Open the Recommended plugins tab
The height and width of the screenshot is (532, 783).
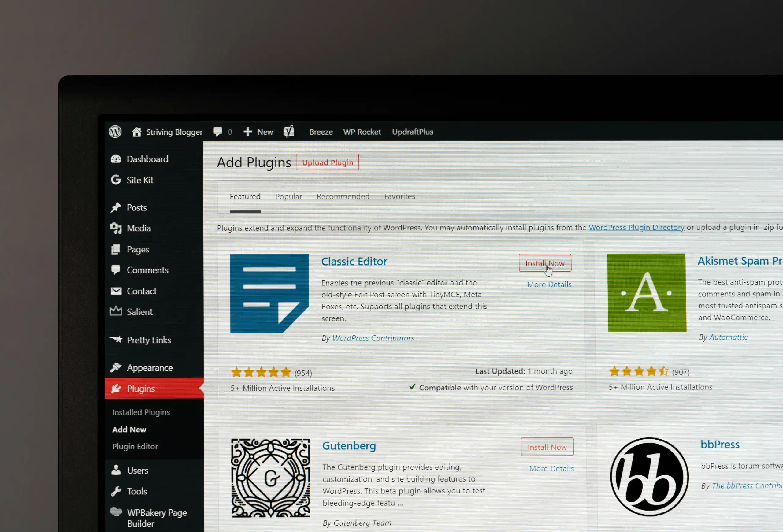pos(343,196)
